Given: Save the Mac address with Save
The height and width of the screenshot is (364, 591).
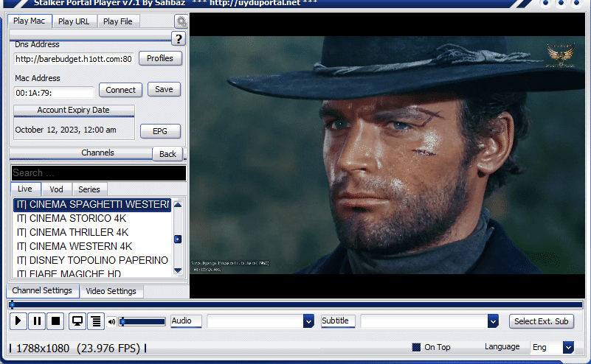Looking at the screenshot, I should pos(164,89).
